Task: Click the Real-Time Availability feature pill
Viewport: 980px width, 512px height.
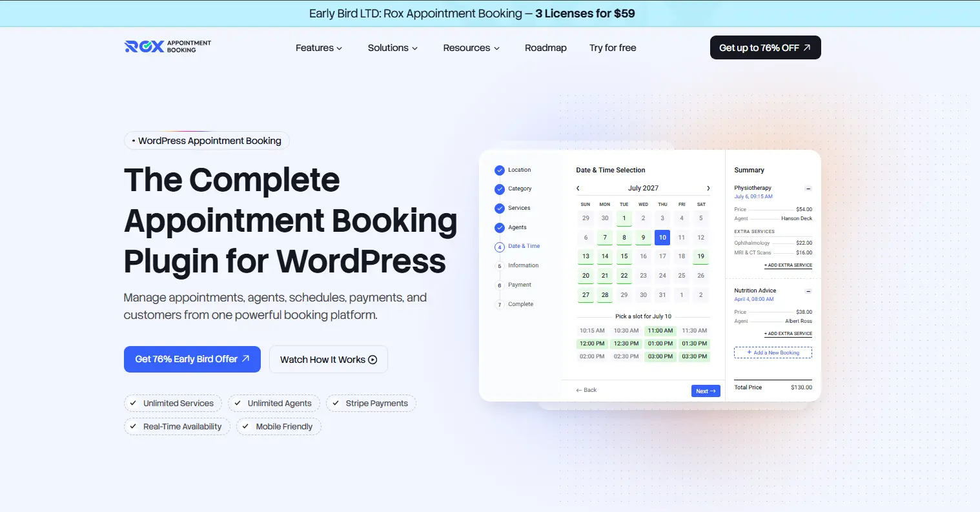Action: point(177,427)
